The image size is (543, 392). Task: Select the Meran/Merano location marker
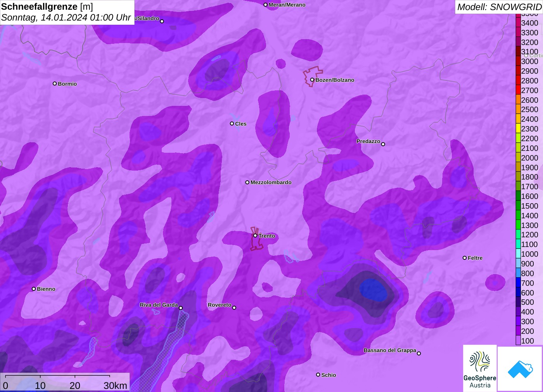pos(265,5)
